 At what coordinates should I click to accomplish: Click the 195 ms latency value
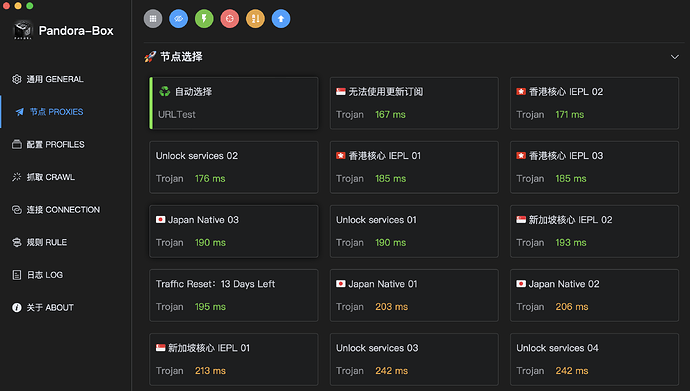click(210, 307)
